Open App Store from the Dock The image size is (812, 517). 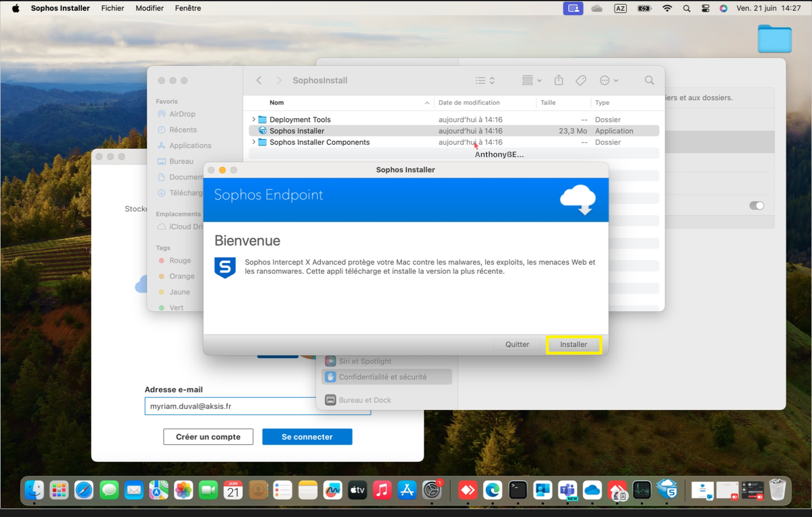pos(407,490)
